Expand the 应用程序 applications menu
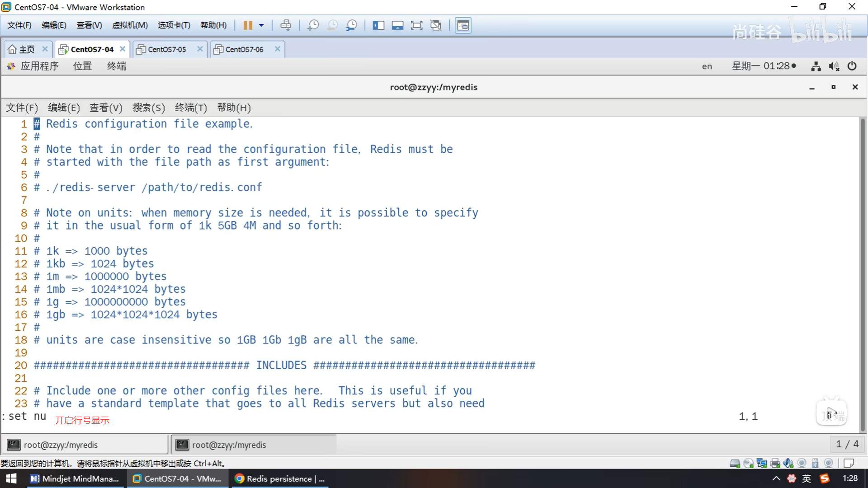Screen dimensions: 868x488 tap(39, 66)
